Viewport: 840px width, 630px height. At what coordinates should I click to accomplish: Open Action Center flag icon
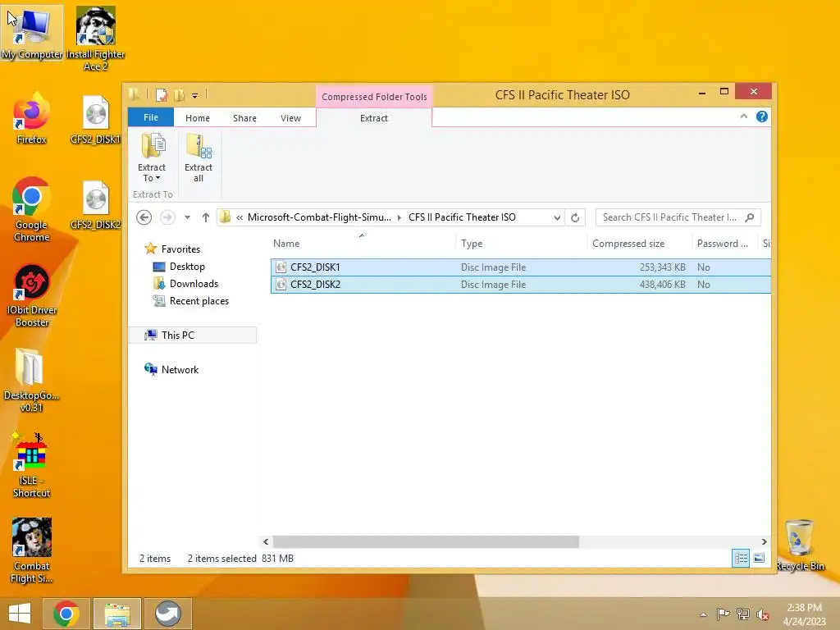point(723,614)
